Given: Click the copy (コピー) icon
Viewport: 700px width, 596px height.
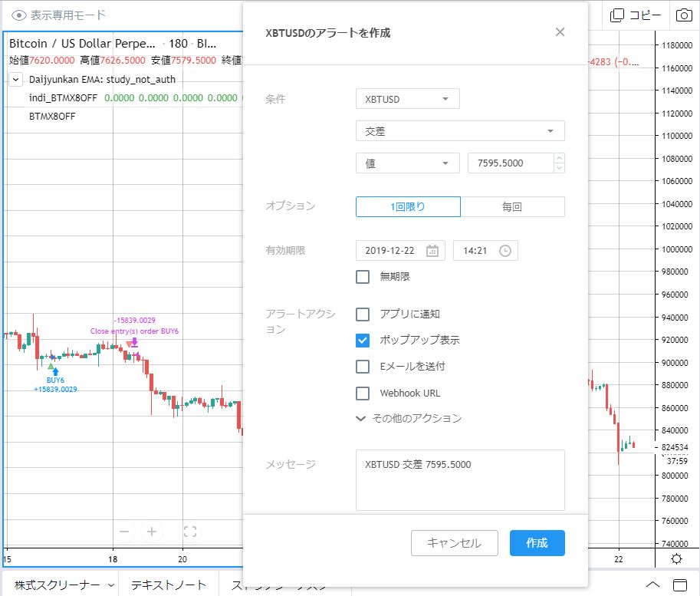Looking at the screenshot, I should click(x=617, y=15).
